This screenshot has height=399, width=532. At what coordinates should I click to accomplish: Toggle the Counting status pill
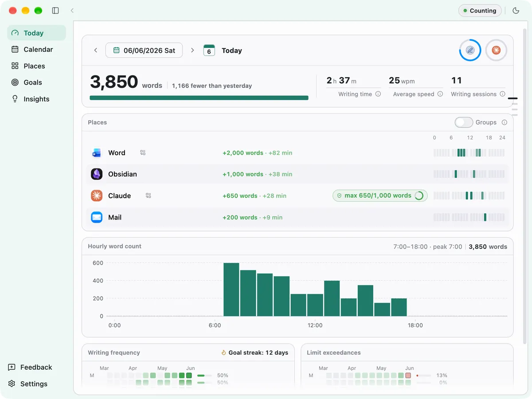pyautogui.click(x=480, y=11)
